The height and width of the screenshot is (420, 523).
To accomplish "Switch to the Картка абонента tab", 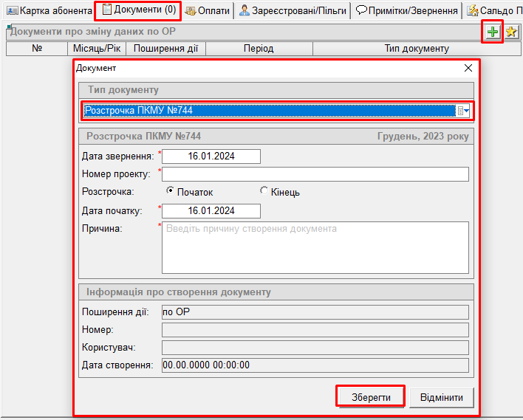I will point(48,10).
